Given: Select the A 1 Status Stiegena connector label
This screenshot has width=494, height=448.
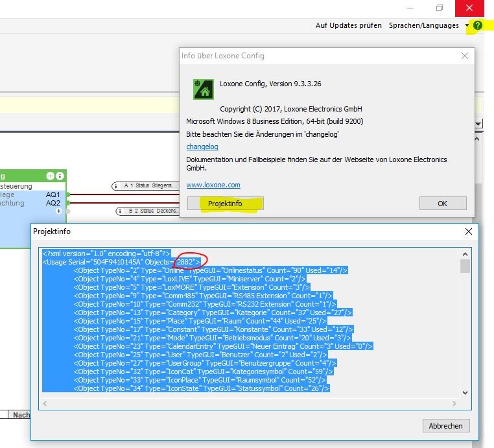Looking at the screenshot, I should click(145, 186).
